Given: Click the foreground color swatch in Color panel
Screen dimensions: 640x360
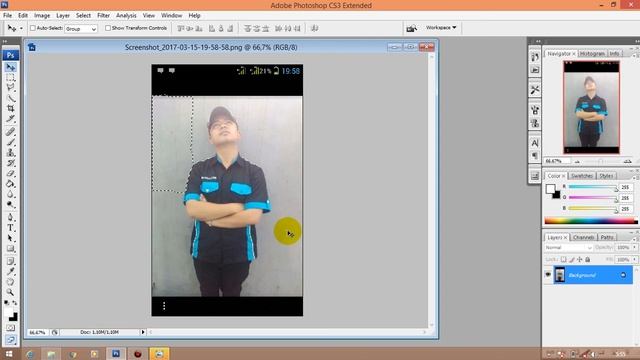Looking at the screenshot, I should 550,189.
